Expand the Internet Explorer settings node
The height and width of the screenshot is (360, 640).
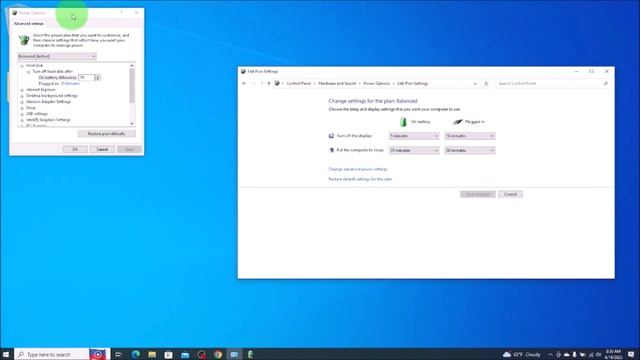tap(22, 90)
